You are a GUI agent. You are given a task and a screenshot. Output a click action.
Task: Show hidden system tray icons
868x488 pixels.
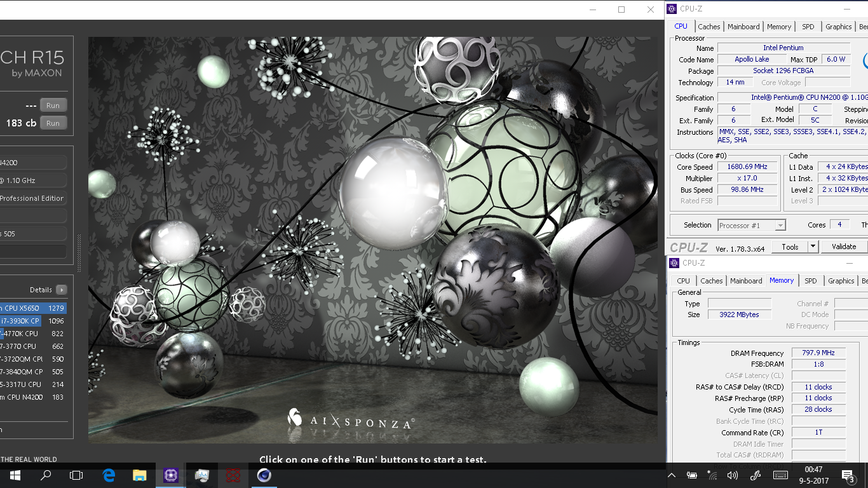click(672, 475)
